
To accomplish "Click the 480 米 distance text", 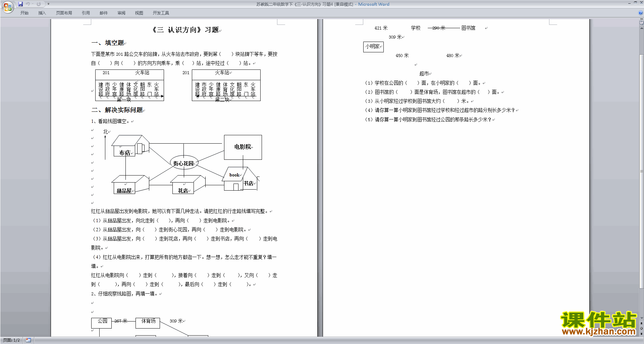I will tap(453, 55).
